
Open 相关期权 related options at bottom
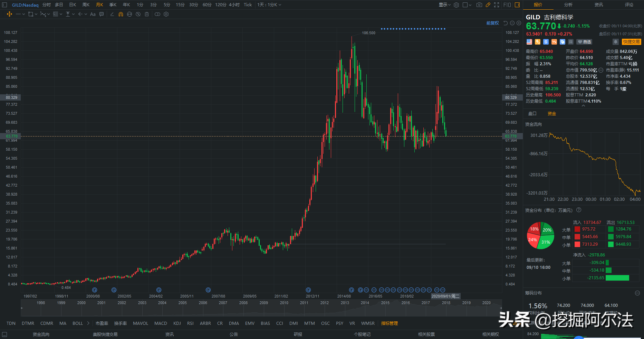coord(491,335)
